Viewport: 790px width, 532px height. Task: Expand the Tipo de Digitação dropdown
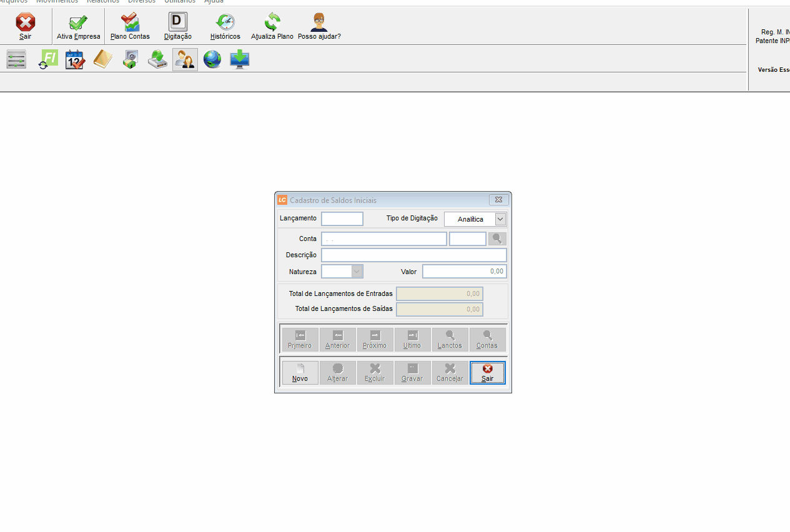(500, 219)
